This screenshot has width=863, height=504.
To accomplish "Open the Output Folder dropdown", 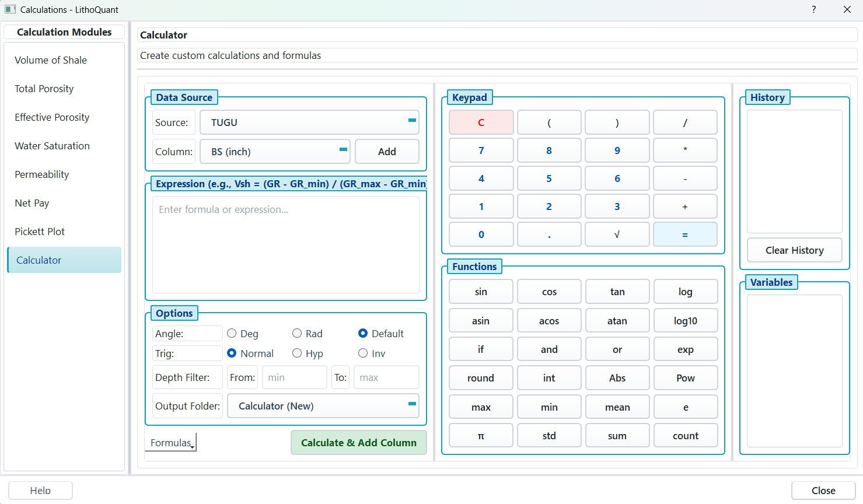I will point(323,406).
